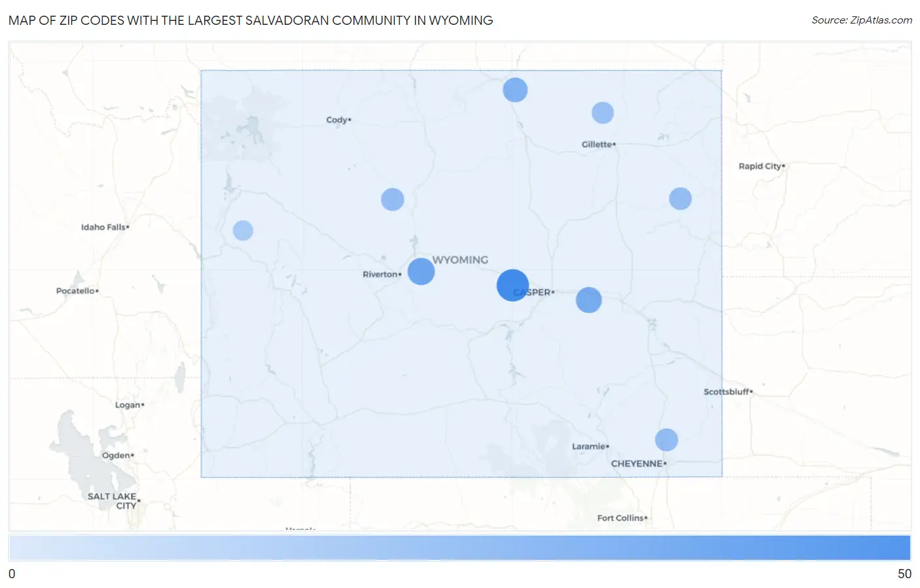This screenshot has width=920, height=588.
Task: Click the map title about Salvadoran community
Action: tap(251, 20)
